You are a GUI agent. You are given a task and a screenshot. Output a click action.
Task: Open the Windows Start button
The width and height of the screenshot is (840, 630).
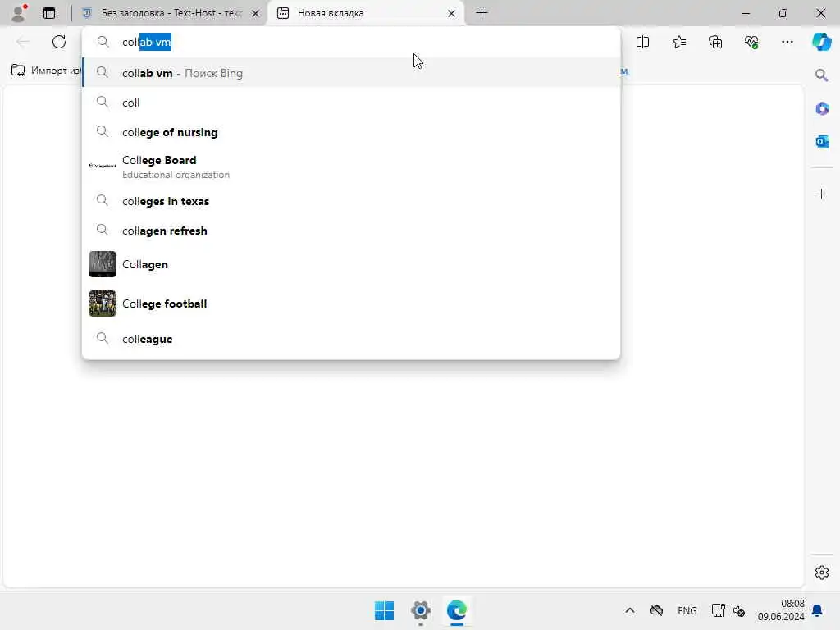click(384, 610)
